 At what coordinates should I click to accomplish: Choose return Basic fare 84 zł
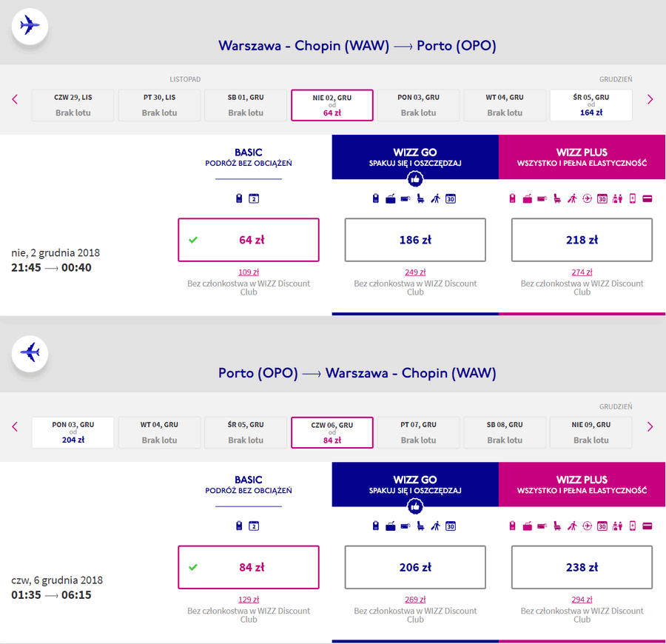[x=249, y=567]
